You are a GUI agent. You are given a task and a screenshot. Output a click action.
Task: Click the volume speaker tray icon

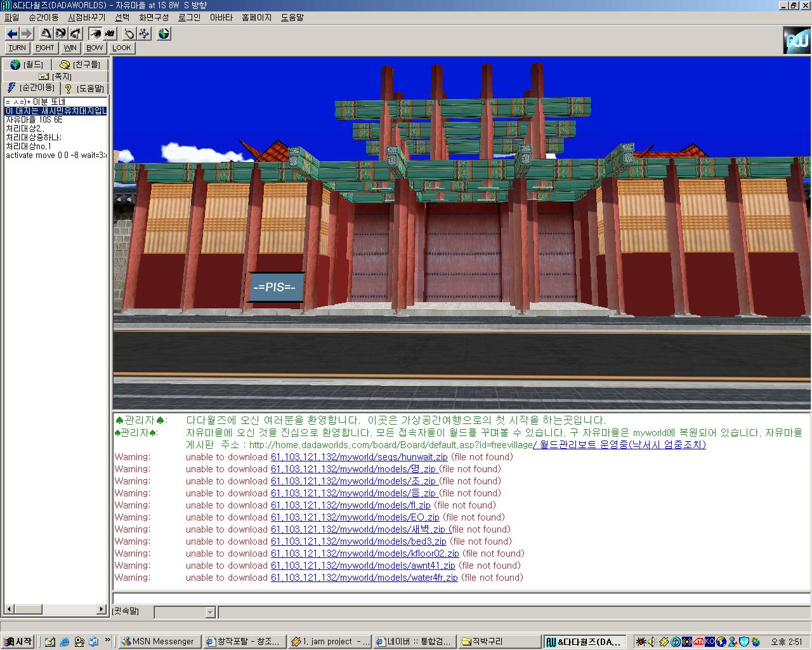tap(652, 642)
